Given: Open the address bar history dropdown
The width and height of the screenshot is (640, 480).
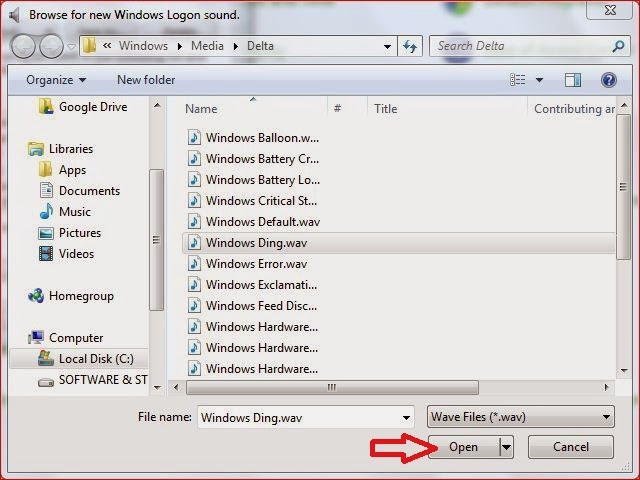Looking at the screenshot, I should click(387, 47).
